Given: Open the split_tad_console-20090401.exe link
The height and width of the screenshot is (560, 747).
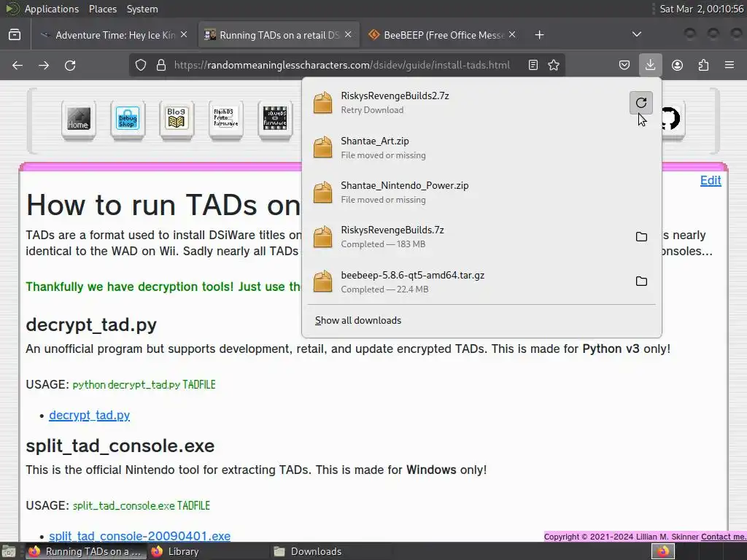Looking at the screenshot, I should pos(139,536).
